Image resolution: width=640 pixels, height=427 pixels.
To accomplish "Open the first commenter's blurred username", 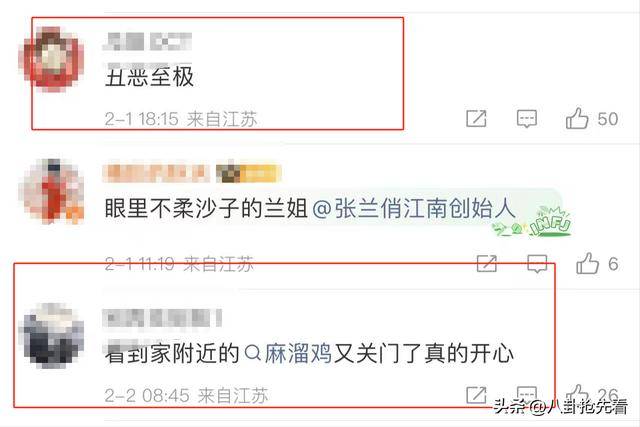I will click(147, 42).
